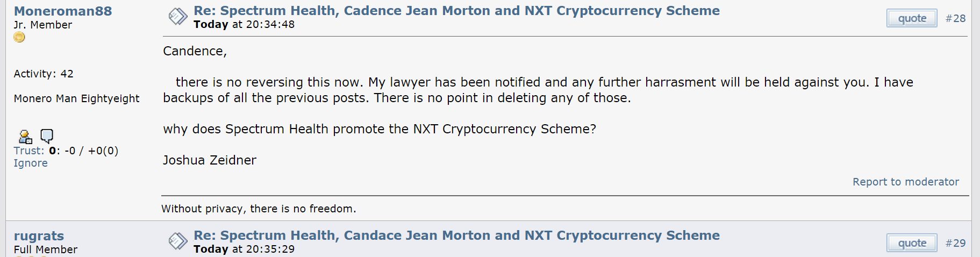The image size is (980, 257).
Task: Open the #29 post number permalink
Action: pos(955,243)
